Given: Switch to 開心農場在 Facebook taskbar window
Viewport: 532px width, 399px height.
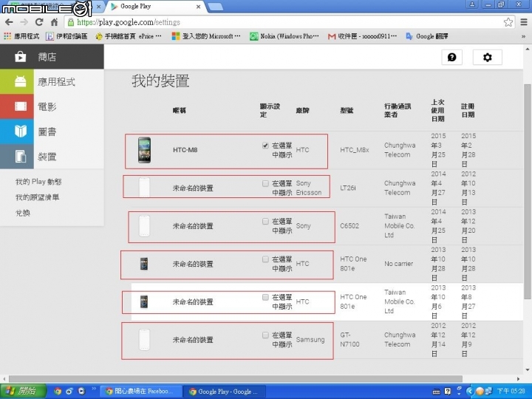Looking at the screenshot, I should (140, 391).
